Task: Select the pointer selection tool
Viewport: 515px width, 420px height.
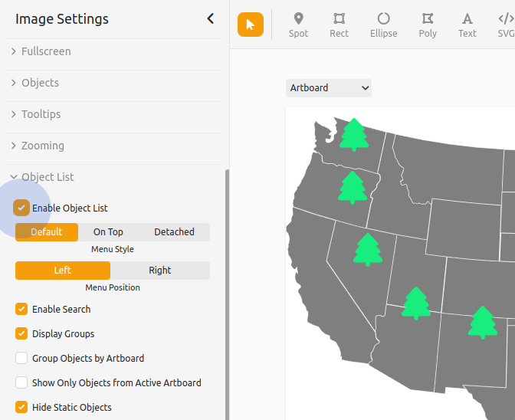Action: click(251, 25)
